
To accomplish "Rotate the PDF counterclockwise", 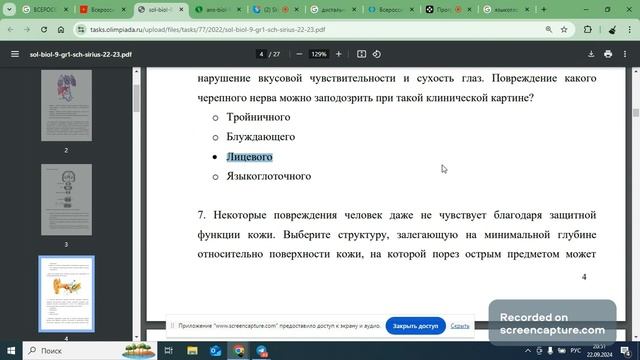I will [x=377, y=54].
